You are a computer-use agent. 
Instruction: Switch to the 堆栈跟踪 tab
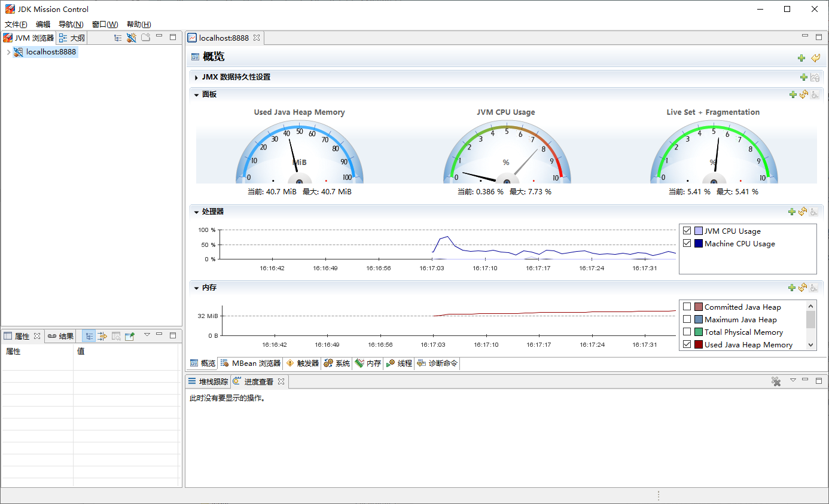[x=208, y=381]
